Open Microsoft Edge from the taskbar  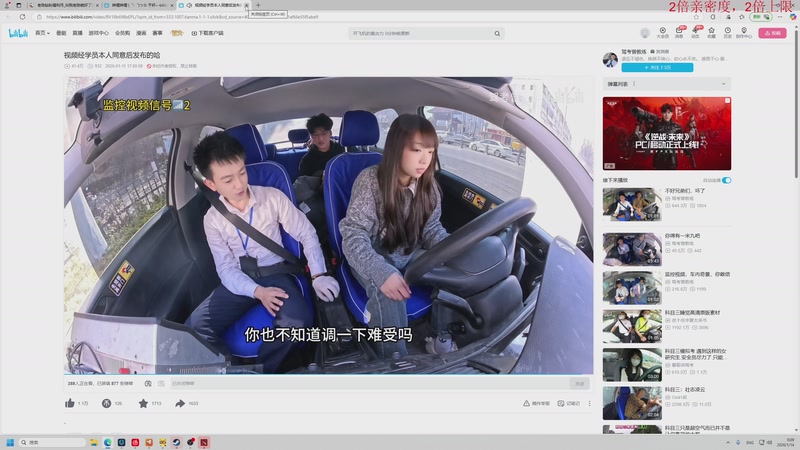(x=108, y=442)
